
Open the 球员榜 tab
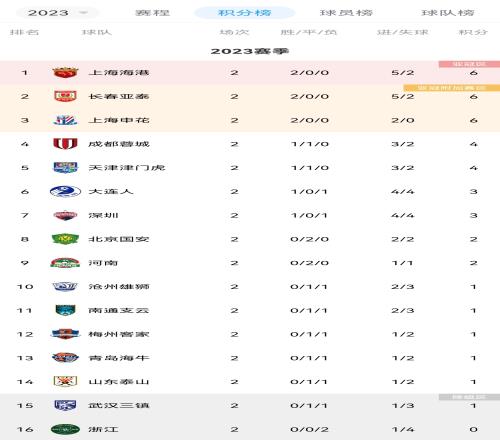tap(346, 13)
